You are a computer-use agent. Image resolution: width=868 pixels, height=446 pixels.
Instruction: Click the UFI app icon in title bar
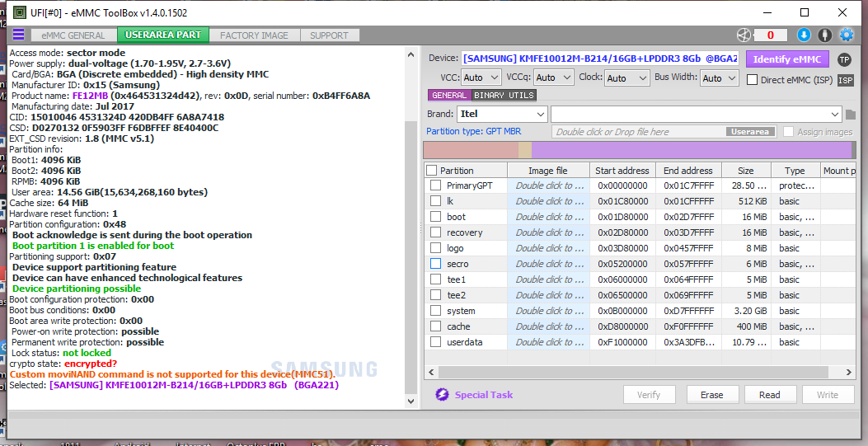click(x=19, y=12)
